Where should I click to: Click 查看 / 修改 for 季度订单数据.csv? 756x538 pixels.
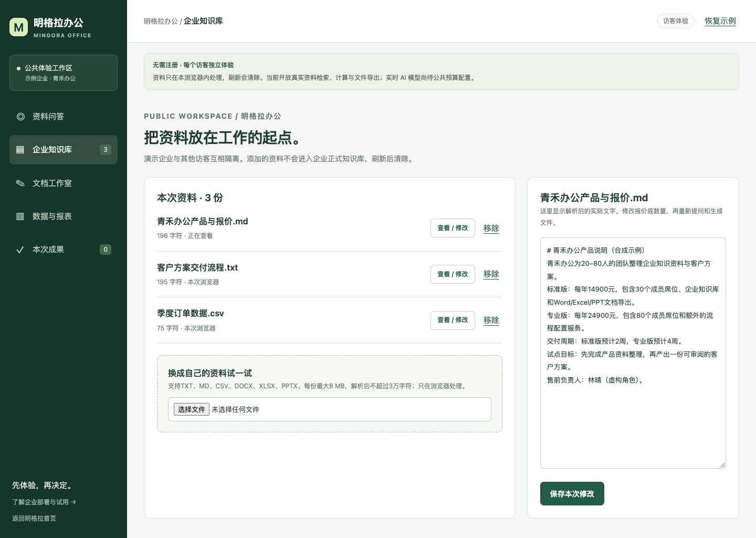453,320
